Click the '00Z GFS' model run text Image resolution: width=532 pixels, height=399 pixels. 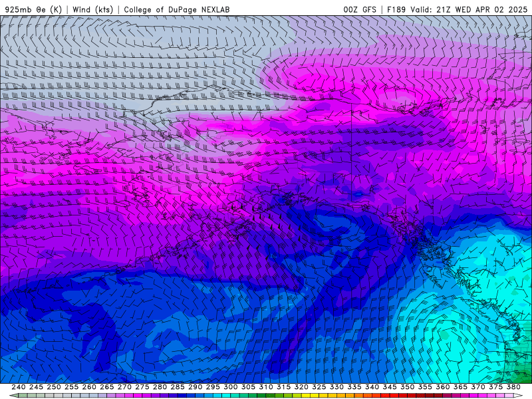360,9
